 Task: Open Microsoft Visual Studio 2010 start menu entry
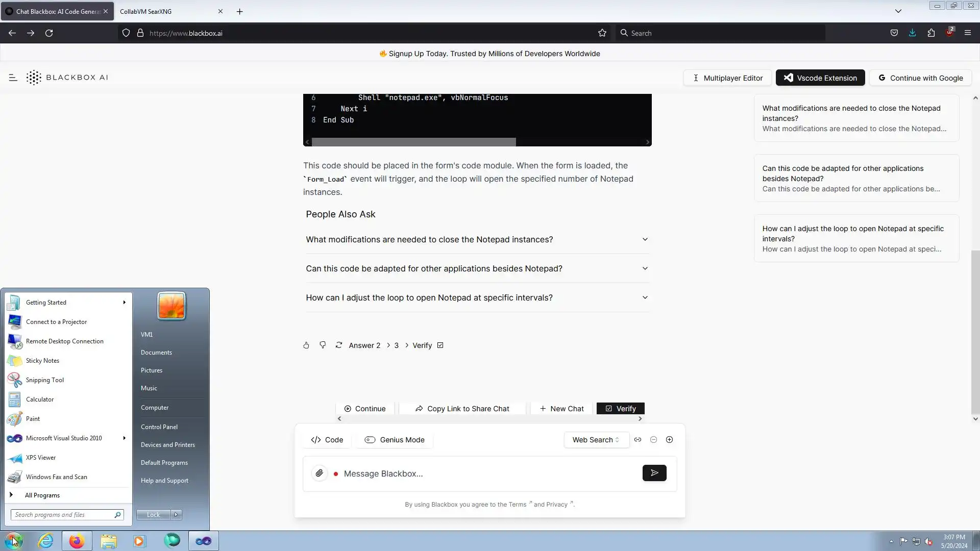64,438
